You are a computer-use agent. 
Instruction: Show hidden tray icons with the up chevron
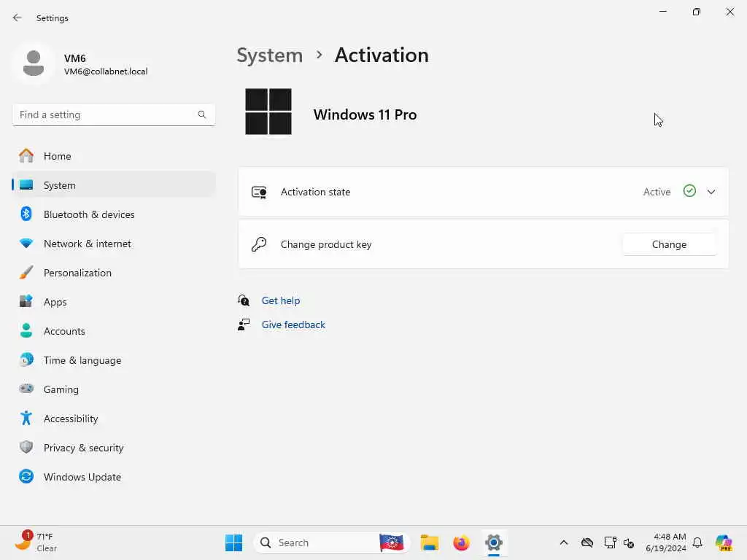(564, 542)
